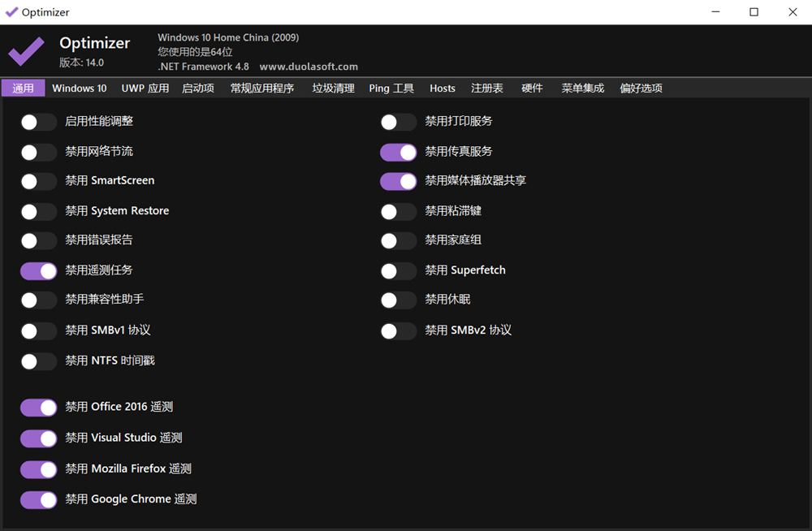The height and width of the screenshot is (531, 812).
Task: Select the 注册表 tab
Action: click(486, 88)
